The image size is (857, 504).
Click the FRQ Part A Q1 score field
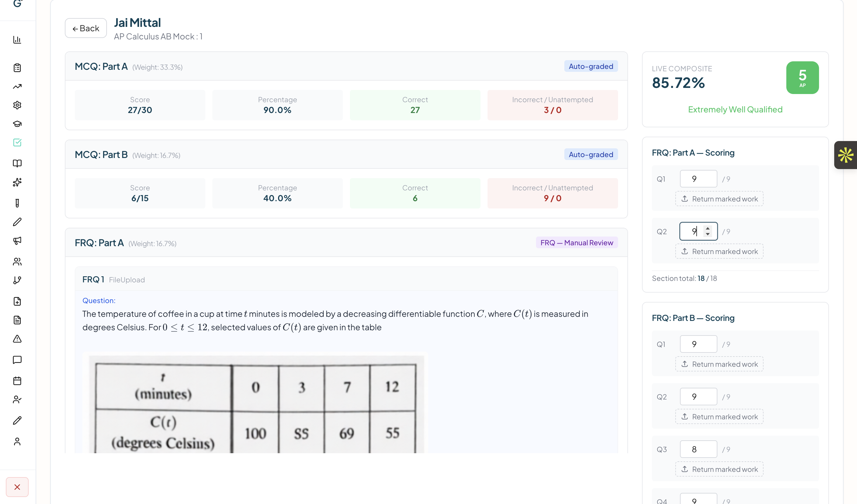click(698, 179)
